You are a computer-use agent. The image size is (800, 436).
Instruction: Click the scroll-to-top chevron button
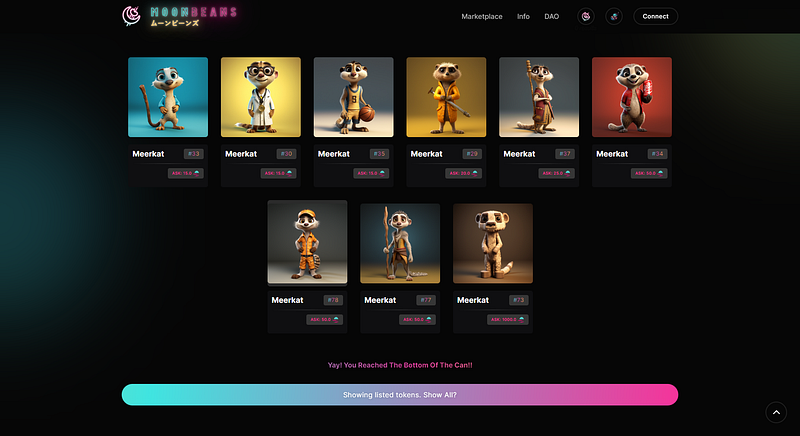(x=776, y=413)
